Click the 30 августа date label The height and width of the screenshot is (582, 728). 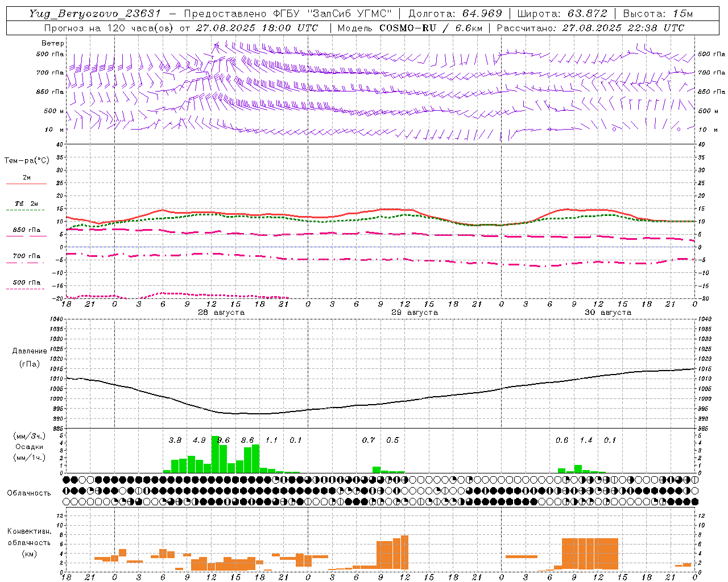608,313
